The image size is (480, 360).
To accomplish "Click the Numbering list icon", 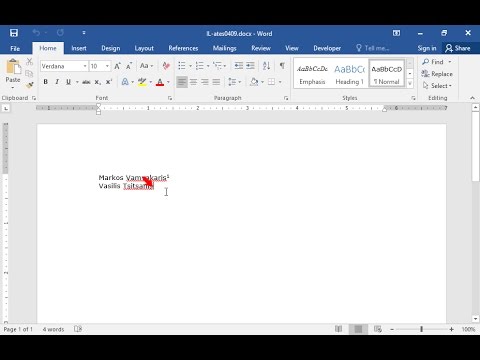I will coord(199,66).
